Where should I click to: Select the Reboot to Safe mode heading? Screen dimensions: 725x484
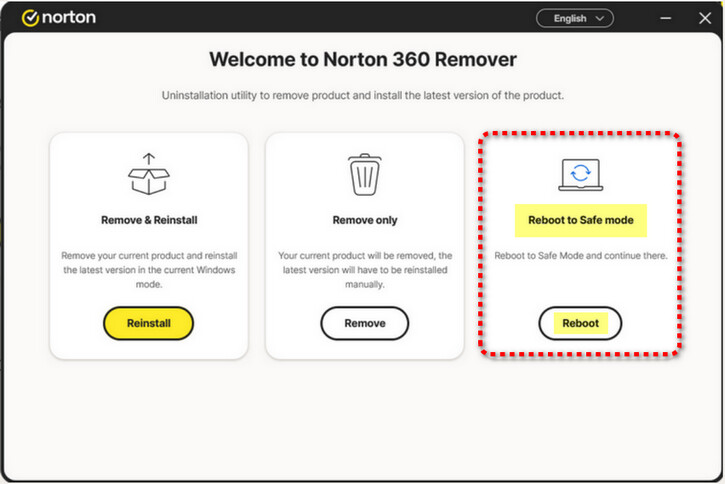click(580, 219)
